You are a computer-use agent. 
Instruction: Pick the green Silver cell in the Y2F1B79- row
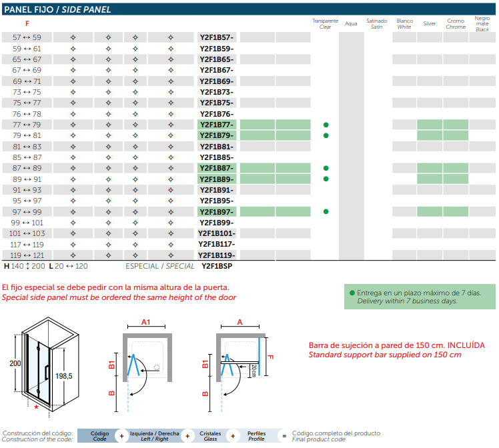pos(430,135)
